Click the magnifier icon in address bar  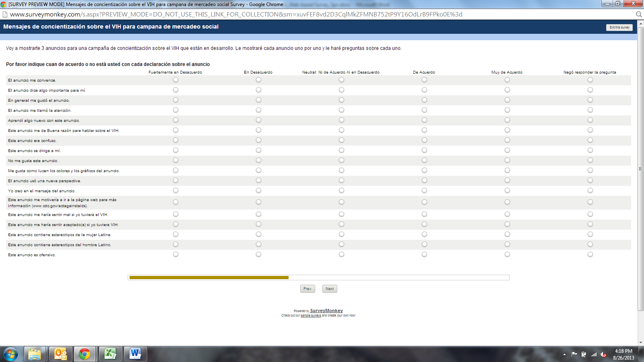pos(639,14)
